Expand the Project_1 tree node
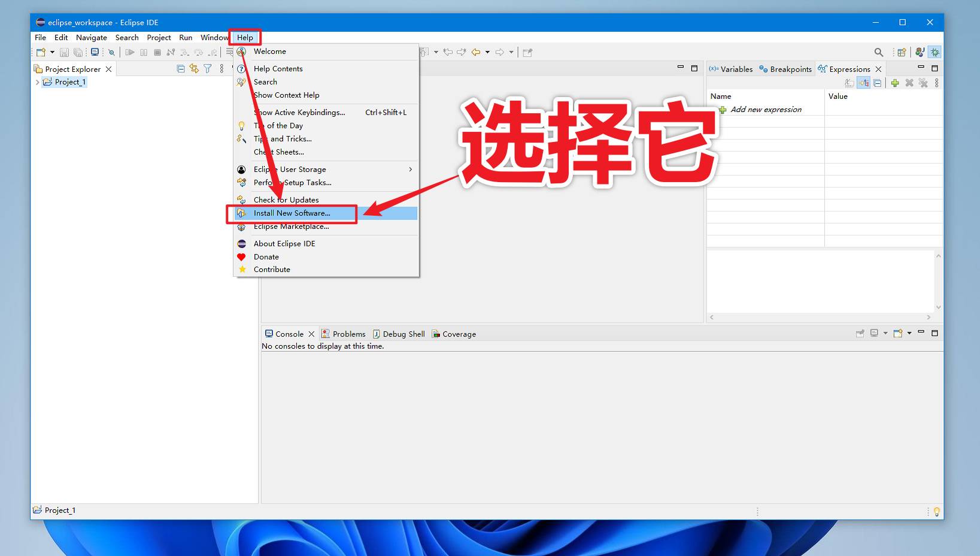 click(x=37, y=82)
